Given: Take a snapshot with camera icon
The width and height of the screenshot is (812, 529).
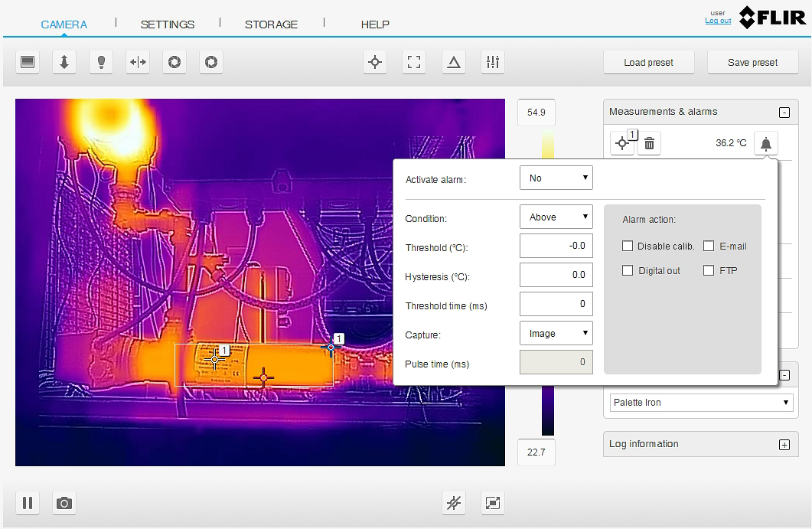Looking at the screenshot, I should pyautogui.click(x=64, y=503).
